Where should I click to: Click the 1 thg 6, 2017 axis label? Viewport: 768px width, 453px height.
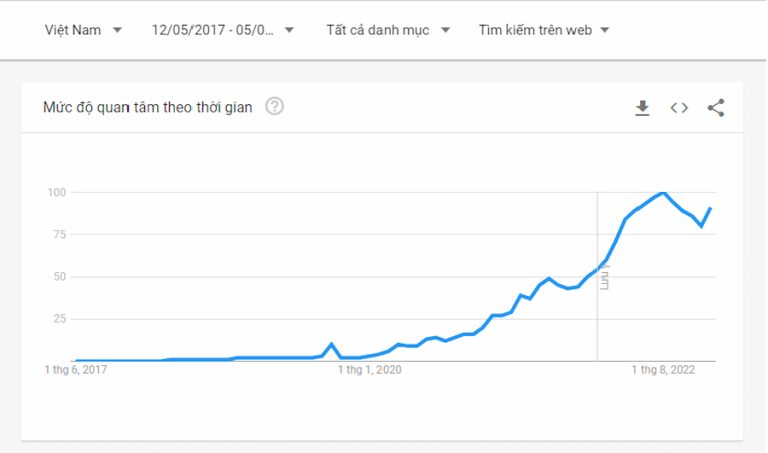[76, 370]
